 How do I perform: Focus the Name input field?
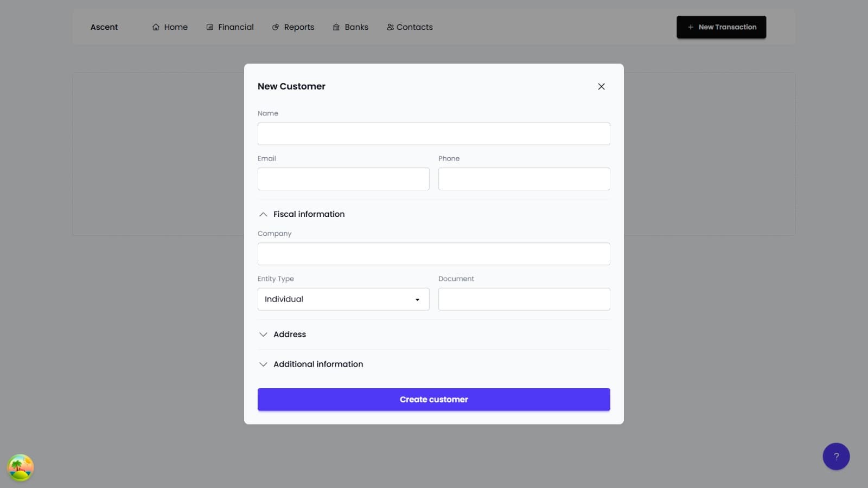(x=433, y=134)
